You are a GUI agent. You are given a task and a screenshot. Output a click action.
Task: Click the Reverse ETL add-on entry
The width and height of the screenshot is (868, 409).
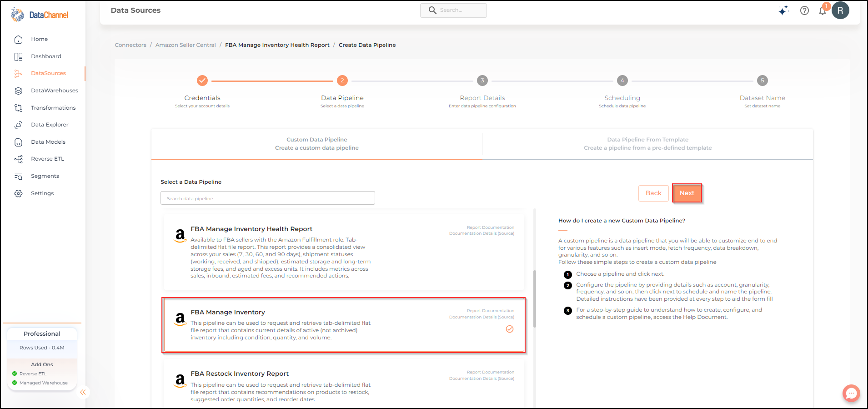click(x=33, y=374)
